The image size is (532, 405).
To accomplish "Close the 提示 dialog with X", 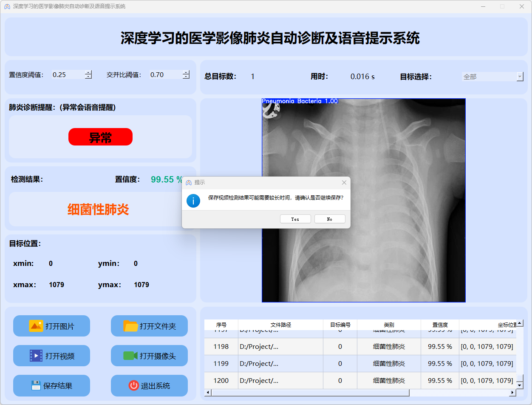I will pyautogui.click(x=344, y=183).
